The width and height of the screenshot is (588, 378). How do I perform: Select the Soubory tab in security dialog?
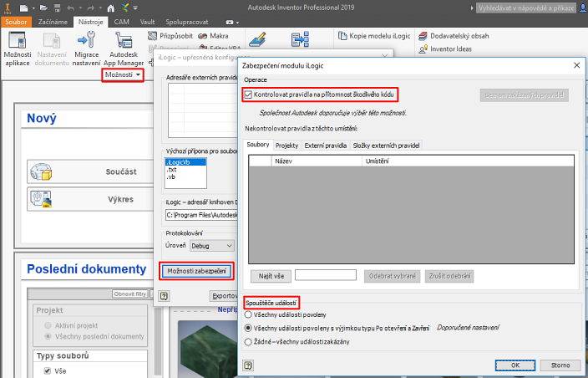(x=258, y=145)
